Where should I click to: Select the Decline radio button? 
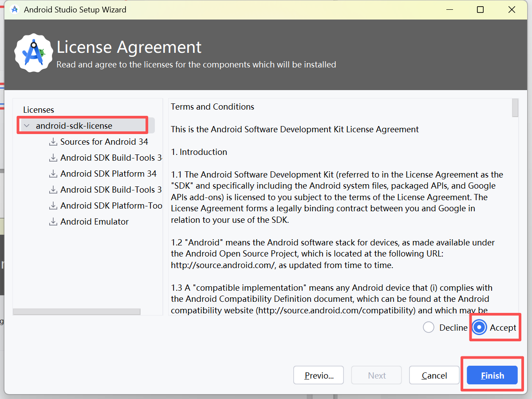click(429, 328)
